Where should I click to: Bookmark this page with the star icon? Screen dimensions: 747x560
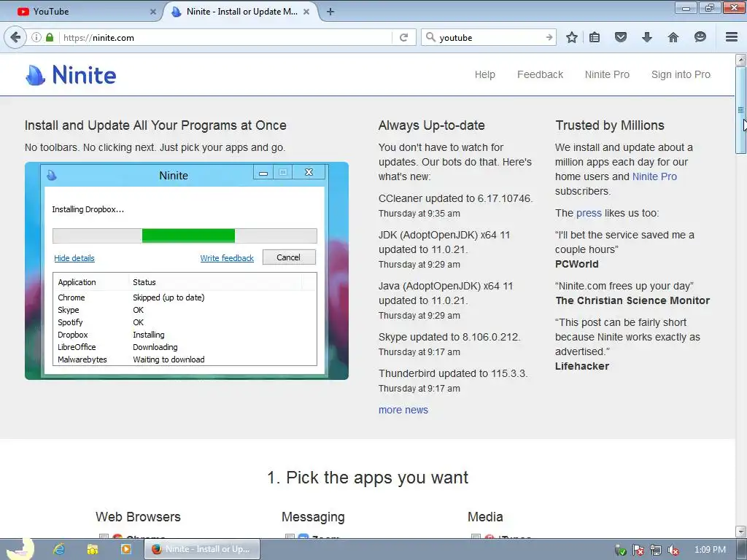(572, 37)
